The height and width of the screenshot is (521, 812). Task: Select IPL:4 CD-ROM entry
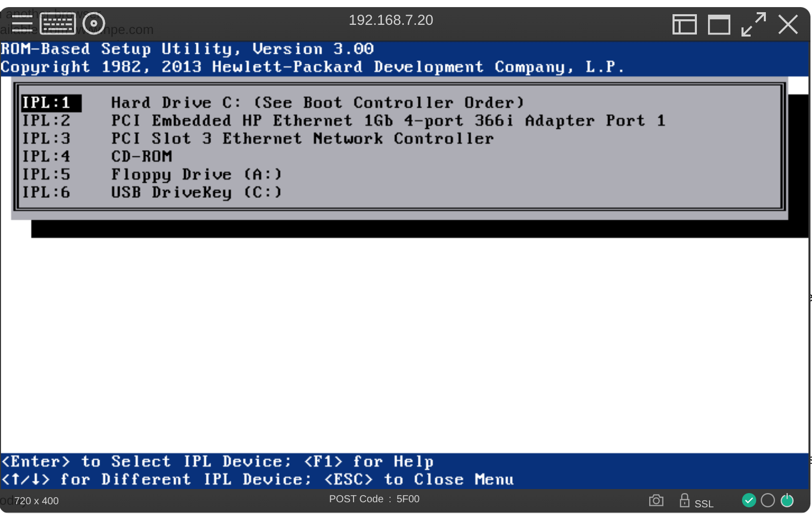point(97,156)
